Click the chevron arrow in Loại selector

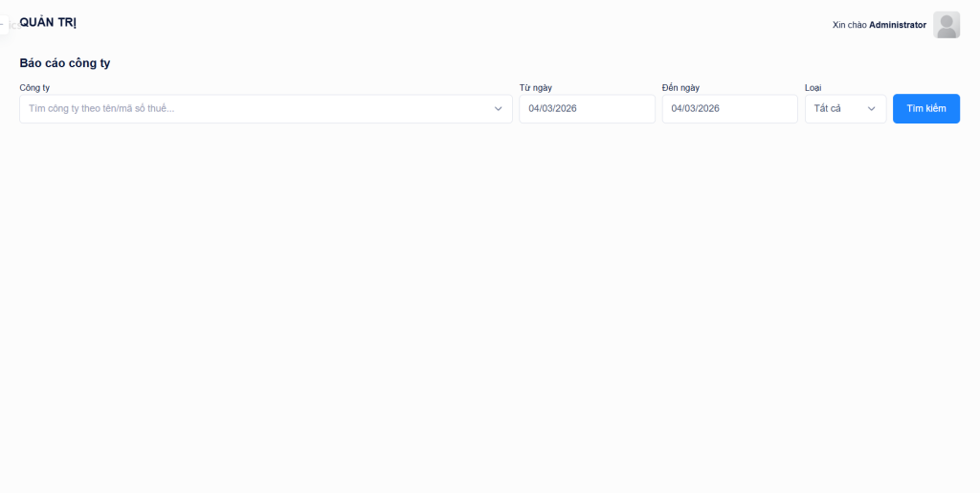click(871, 109)
